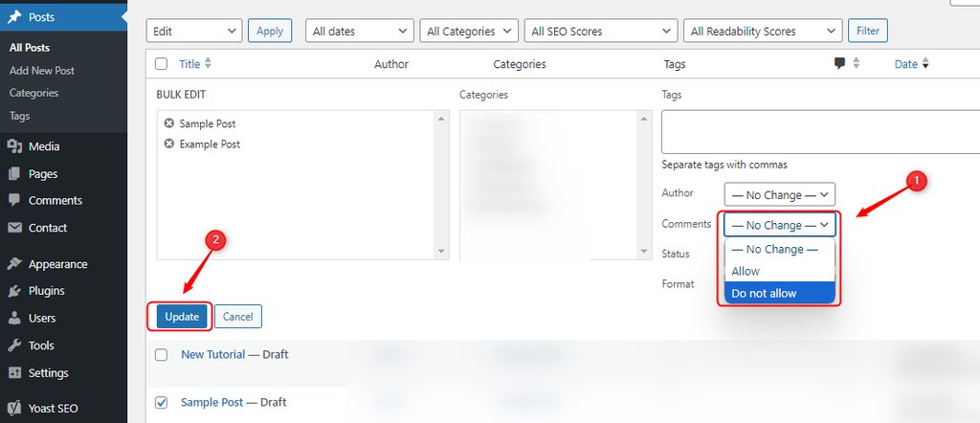This screenshot has width=980, height=423.
Task: Select 'Do not allow' comments option
Action: point(780,293)
